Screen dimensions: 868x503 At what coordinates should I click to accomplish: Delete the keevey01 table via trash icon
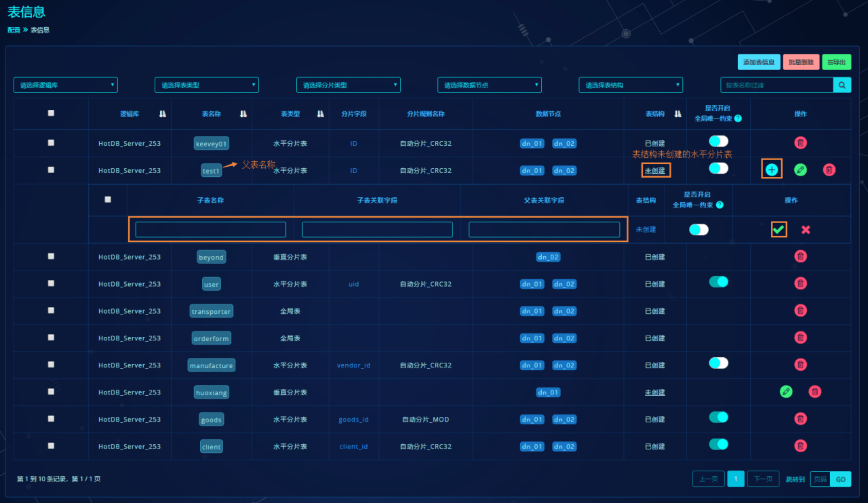coord(800,143)
